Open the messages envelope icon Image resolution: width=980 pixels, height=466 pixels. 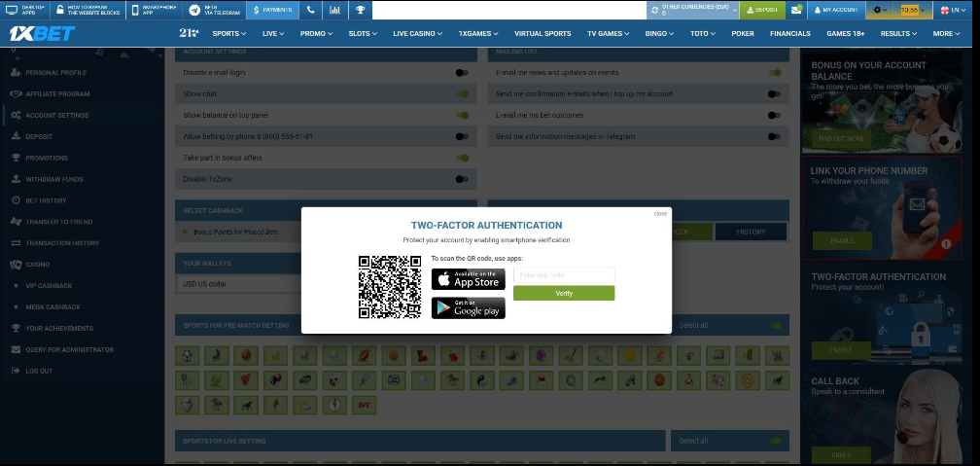point(796,10)
